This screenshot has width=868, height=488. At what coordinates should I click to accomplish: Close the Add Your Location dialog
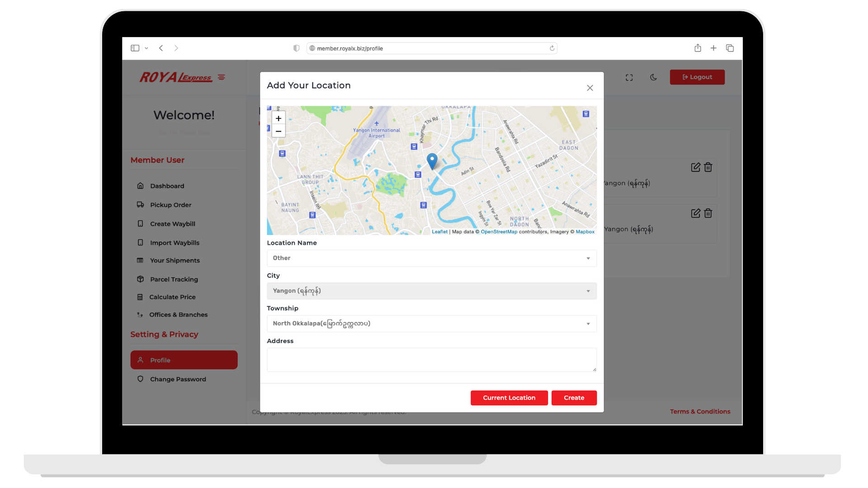tap(590, 88)
